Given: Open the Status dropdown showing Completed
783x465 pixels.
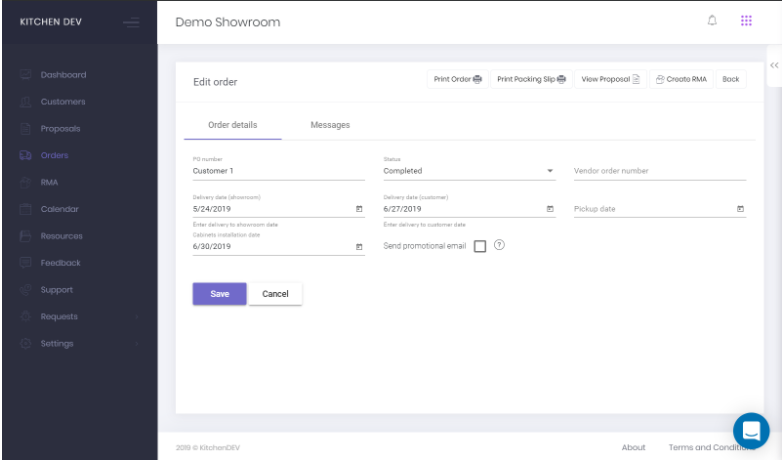Looking at the screenshot, I should coord(469,171).
